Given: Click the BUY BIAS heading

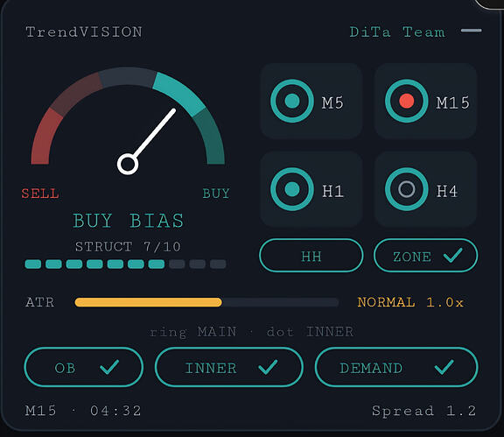Looking at the screenshot, I should (x=129, y=221).
